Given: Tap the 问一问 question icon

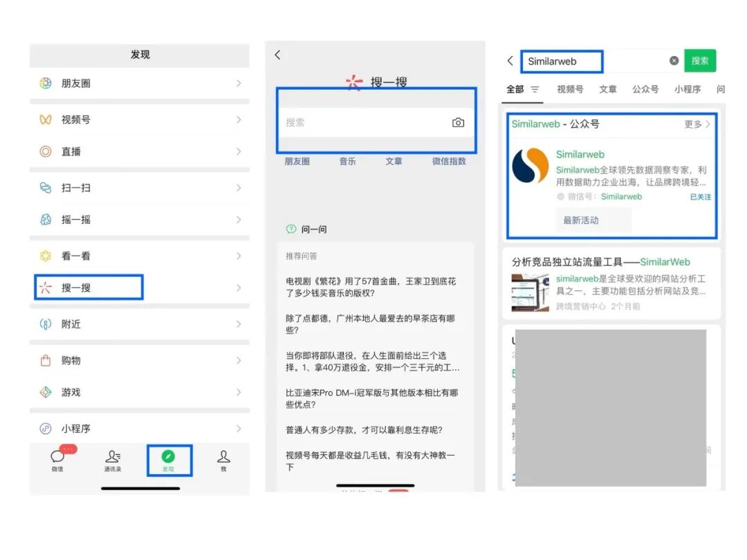Looking at the screenshot, I should click(291, 229).
